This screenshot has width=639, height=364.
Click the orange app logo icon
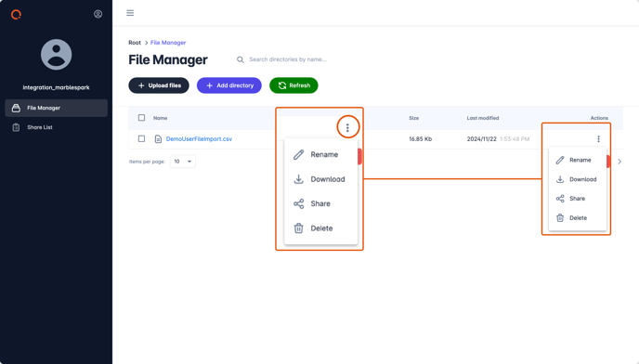coord(16,15)
